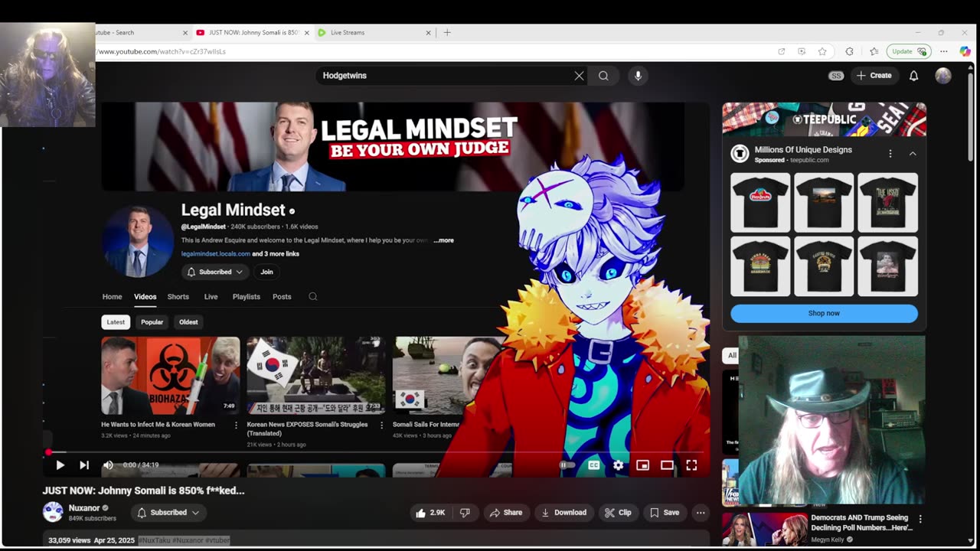The height and width of the screenshot is (551, 980).
Task: Open more actions menu beside Save
Action: point(700,513)
